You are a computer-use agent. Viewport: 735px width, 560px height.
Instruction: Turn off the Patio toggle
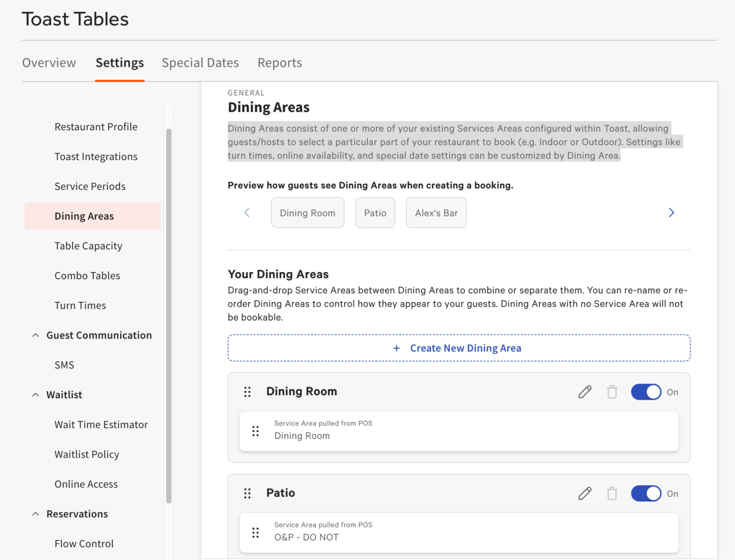(646, 493)
